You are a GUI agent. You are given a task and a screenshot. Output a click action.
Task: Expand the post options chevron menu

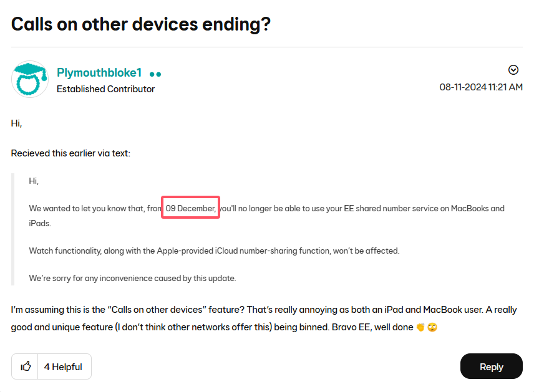coord(513,70)
